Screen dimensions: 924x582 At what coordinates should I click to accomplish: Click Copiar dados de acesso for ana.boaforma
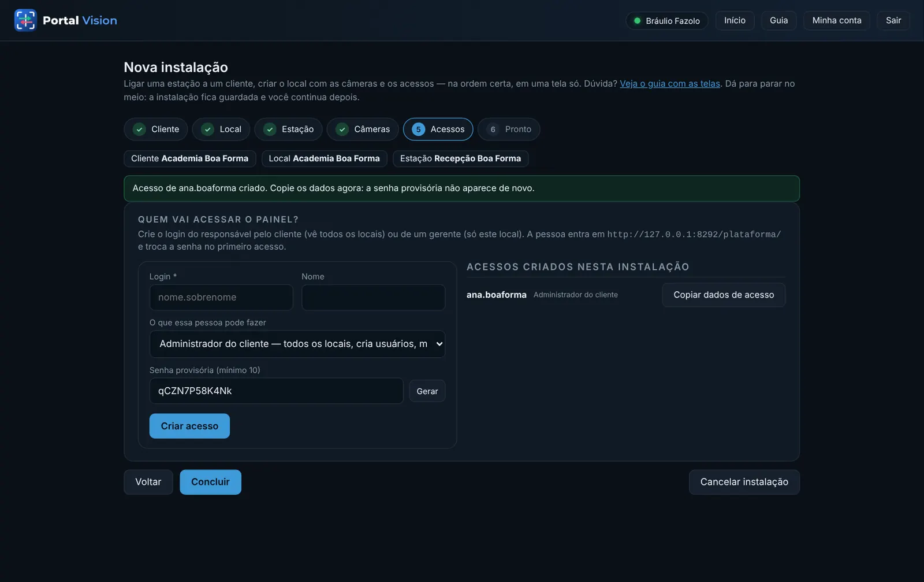(x=724, y=295)
